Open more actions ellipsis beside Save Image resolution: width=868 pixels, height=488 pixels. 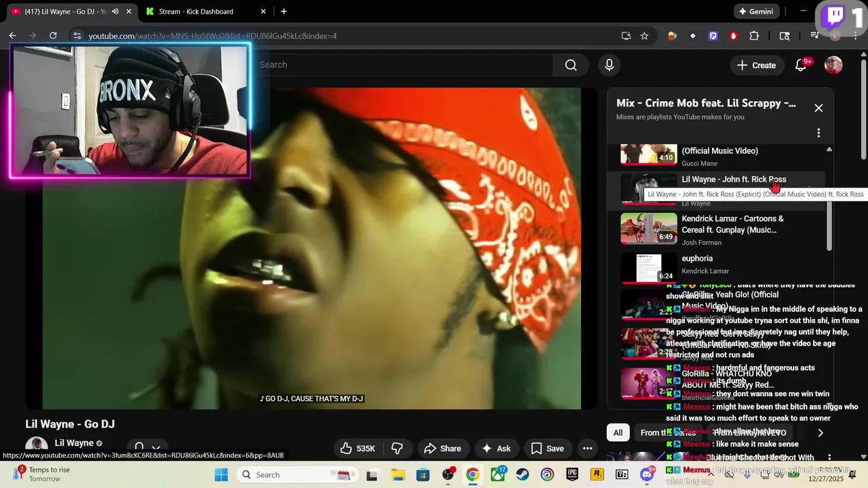pyautogui.click(x=587, y=448)
